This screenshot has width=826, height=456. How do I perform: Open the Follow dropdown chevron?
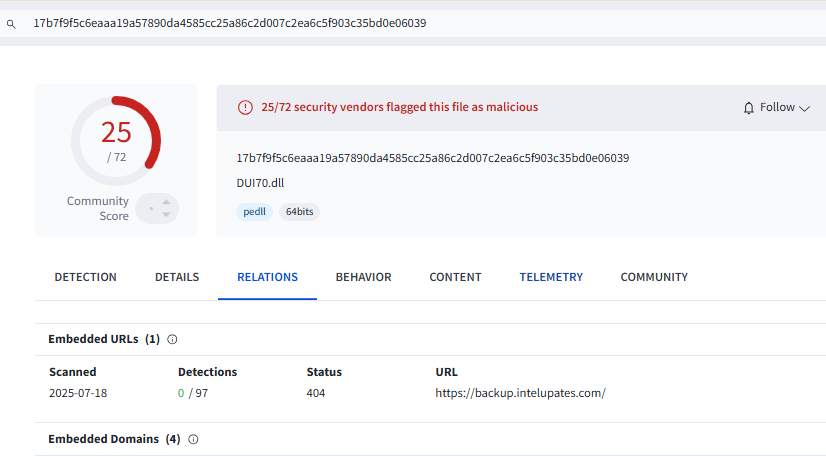click(x=804, y=108)
